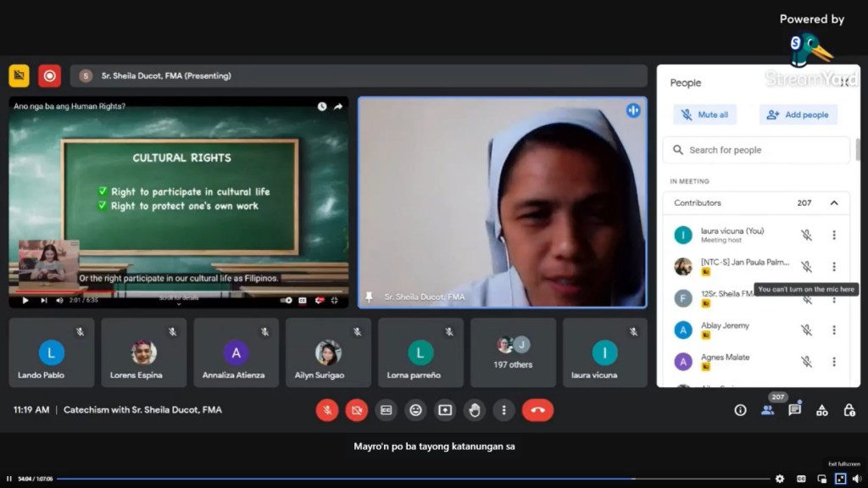The width and height of the screenshot is (868, 488).
Task: Click the Add people button
Action: (x=798, y=115)
